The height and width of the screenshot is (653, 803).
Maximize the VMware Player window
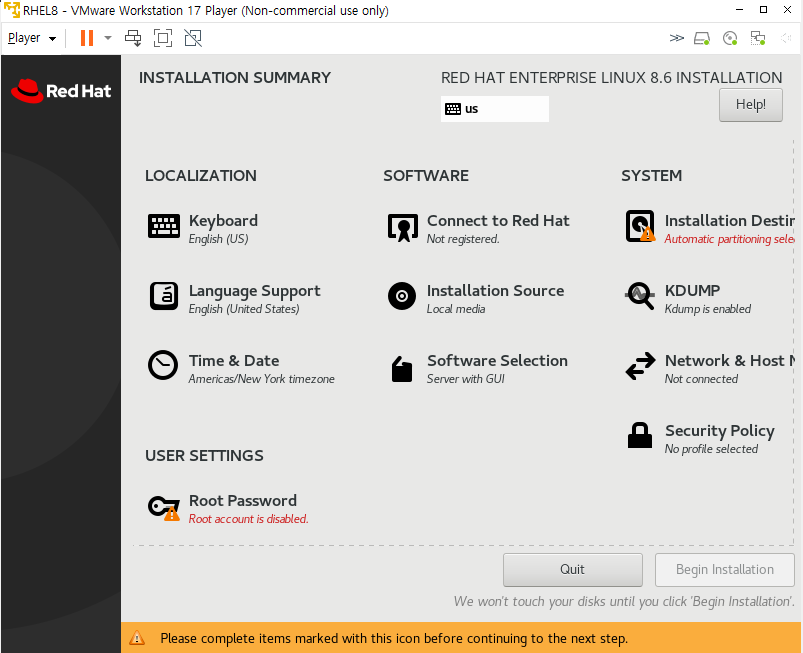click(x=763, y=10)
